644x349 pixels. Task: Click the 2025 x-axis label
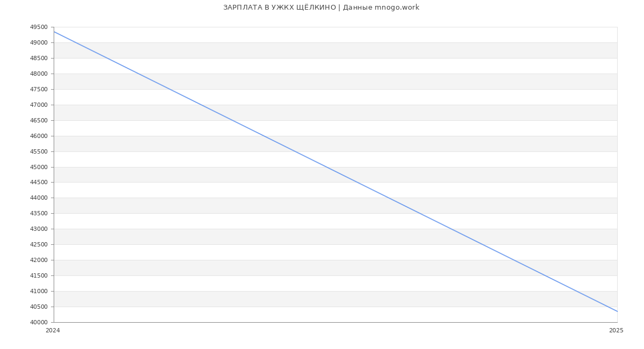click(x=616, y=331)
